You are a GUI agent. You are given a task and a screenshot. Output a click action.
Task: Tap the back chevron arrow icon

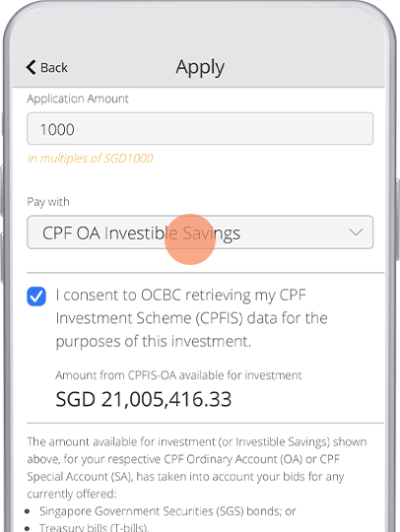click(31, 67)
